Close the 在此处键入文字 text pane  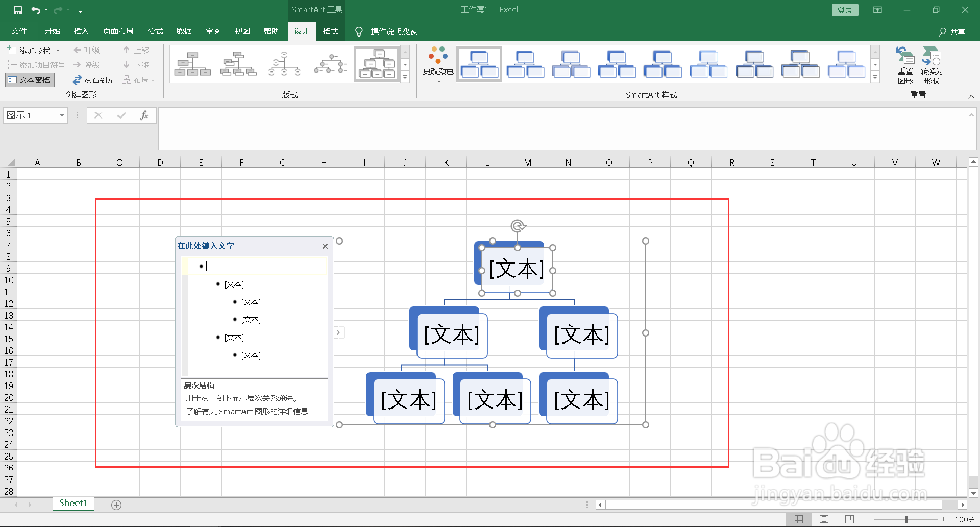pos(325,246)
